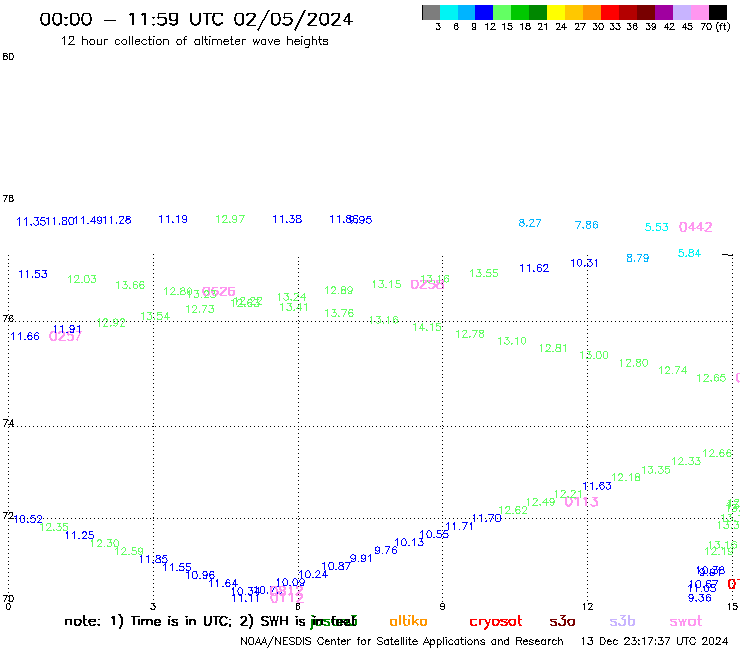Click the wave height value 12.89
This screenshot has height=650, width=740.
(338, 290)
